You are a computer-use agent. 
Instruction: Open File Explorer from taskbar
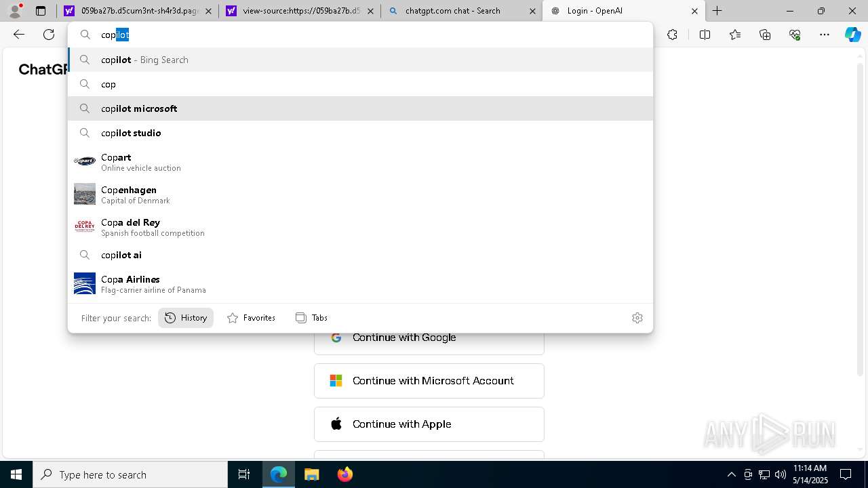(x=311, y=474)
